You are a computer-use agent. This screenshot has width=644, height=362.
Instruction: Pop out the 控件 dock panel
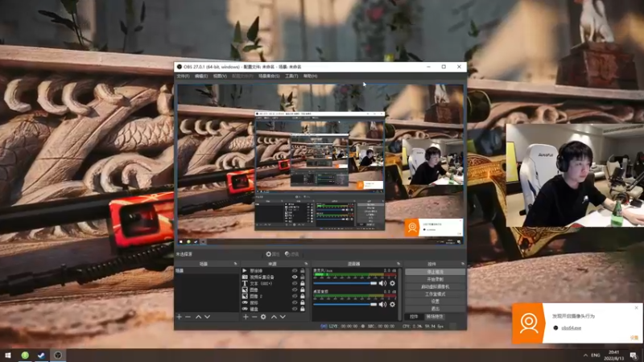coord(463,264)
